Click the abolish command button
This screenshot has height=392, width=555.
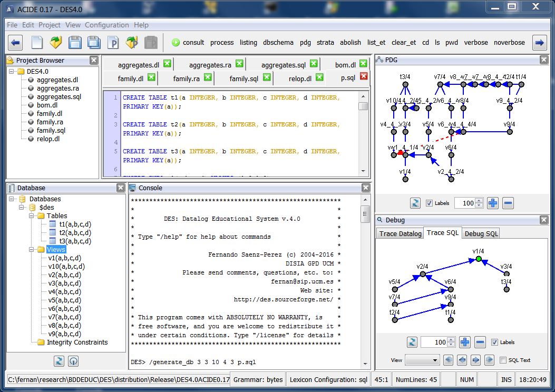point(350,43)
